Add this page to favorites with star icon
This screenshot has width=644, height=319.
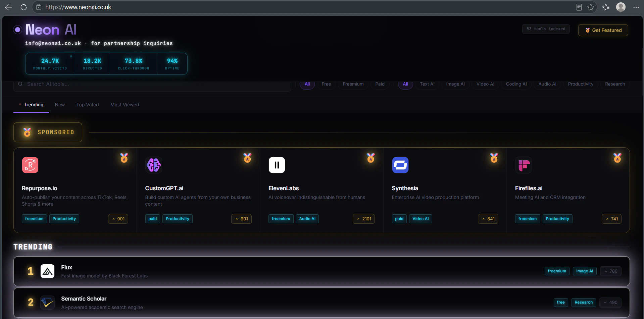tap(591, 7)
